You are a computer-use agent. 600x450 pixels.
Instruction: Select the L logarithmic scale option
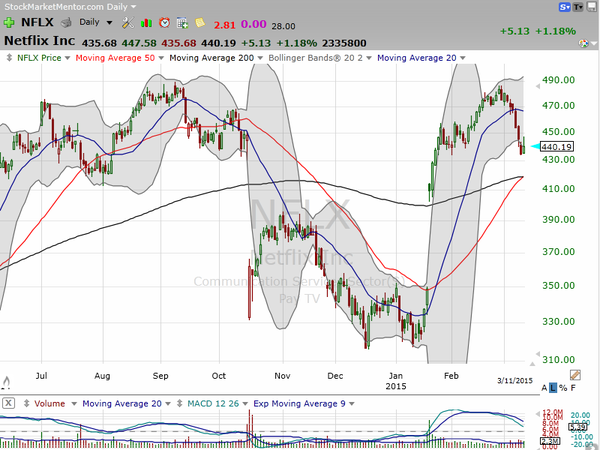coord(553,388)
